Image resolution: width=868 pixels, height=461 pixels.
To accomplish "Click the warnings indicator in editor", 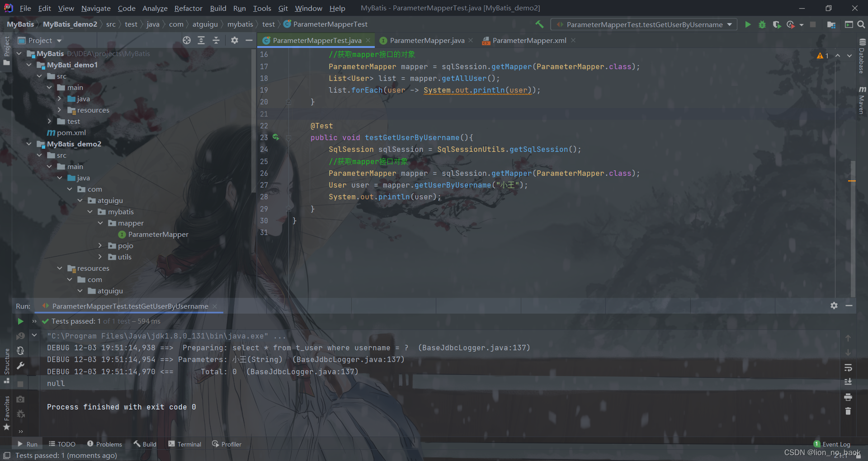I will pos(823,56).
